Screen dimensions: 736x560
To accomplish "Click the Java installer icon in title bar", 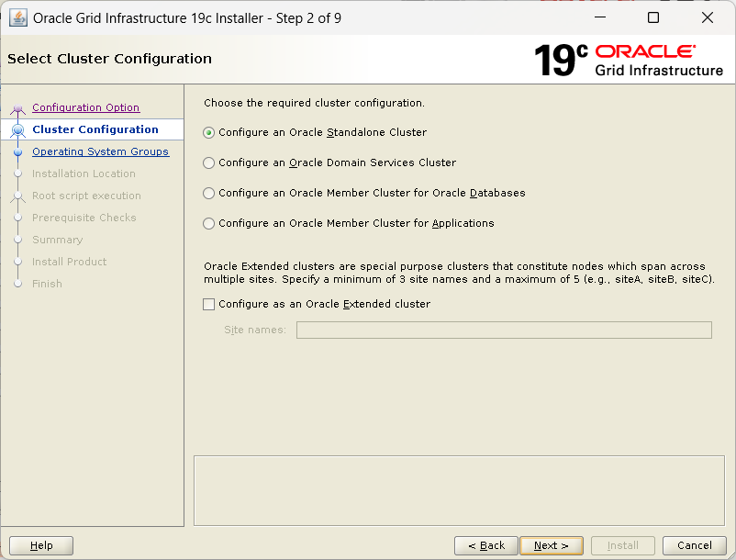I will [x=18, y=18].
